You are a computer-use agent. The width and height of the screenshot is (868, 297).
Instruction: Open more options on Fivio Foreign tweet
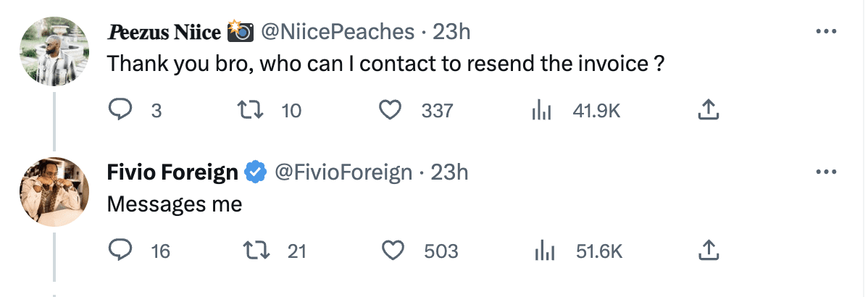[827, 172]
